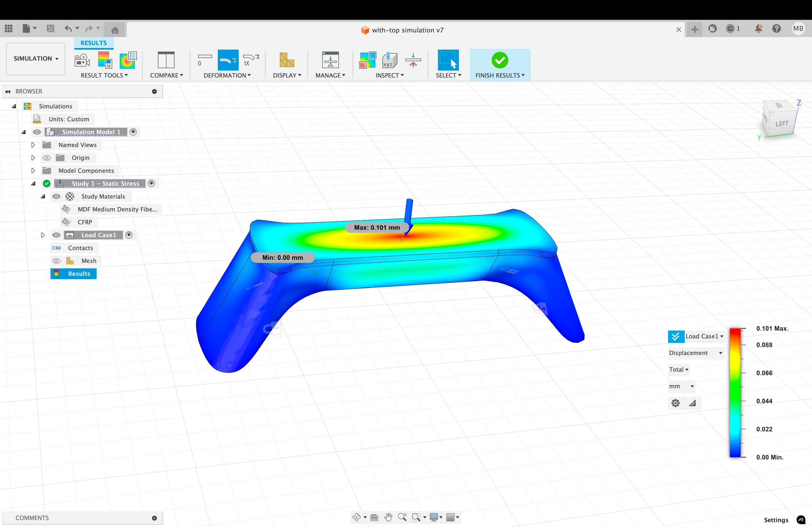The width and height of the screenshot is (812, 527).
Task: Toggle visibility eye of Simulation Model 1
Action: pyautogui.click(x=37, y=132)
